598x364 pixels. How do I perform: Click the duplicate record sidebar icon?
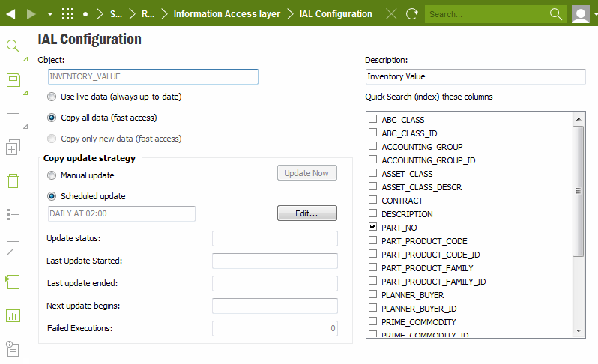(13, 147)
